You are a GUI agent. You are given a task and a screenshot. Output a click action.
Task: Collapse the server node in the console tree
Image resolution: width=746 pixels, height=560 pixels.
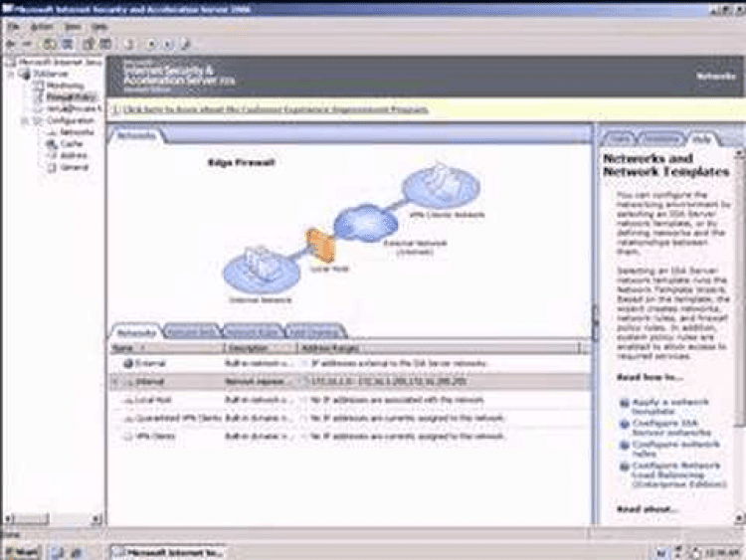pyautogui.click(x=11, y=74)
